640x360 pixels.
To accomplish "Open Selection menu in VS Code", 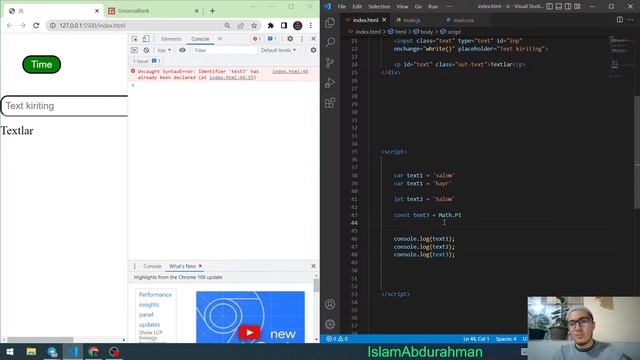I will click(x=379, y=7).
